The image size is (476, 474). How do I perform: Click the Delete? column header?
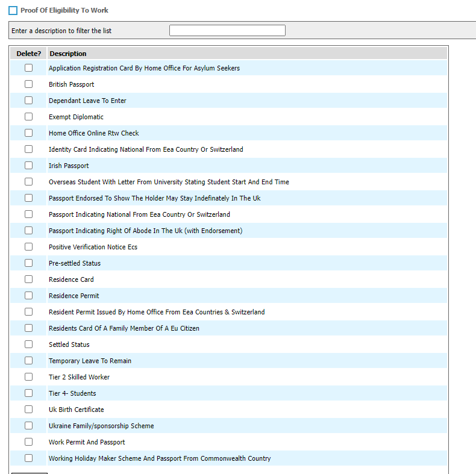point(28,54)
